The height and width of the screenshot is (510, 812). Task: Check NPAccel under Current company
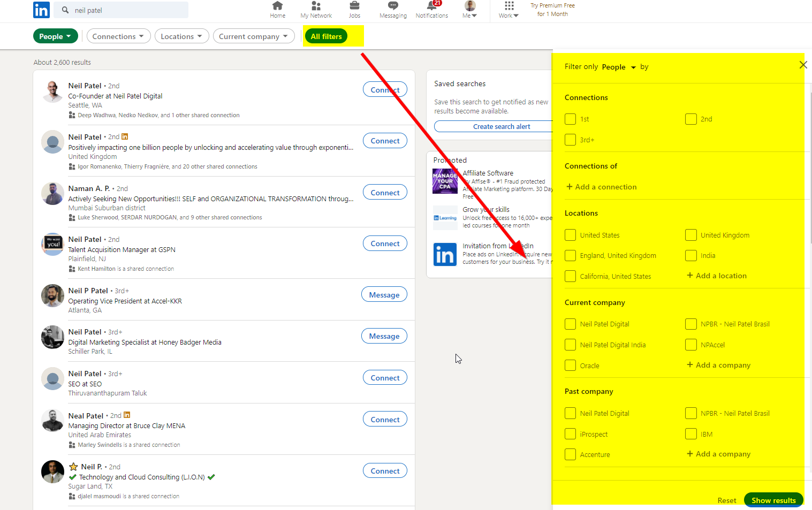(x=690, y=345)
